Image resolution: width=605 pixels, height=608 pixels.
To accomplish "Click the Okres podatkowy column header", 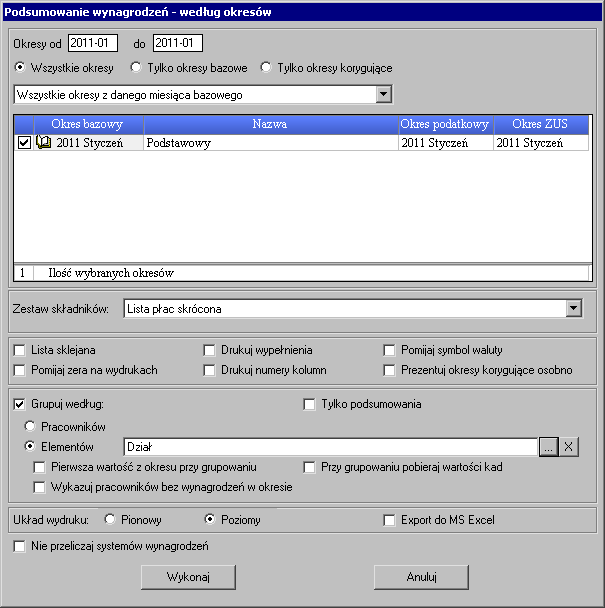I will pos(446,124).
